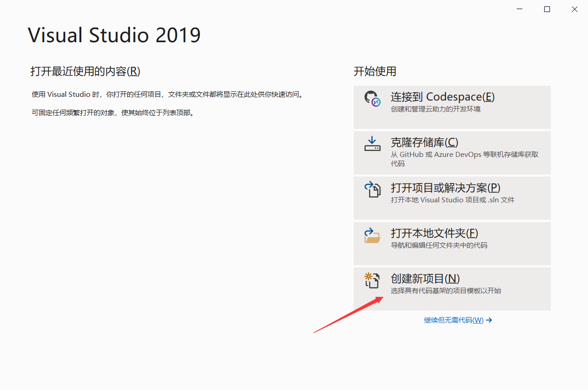This screenshot has height=390, width=588.
Task: Minimize the Visual Studio start window
Action: (x=519, y=9)
